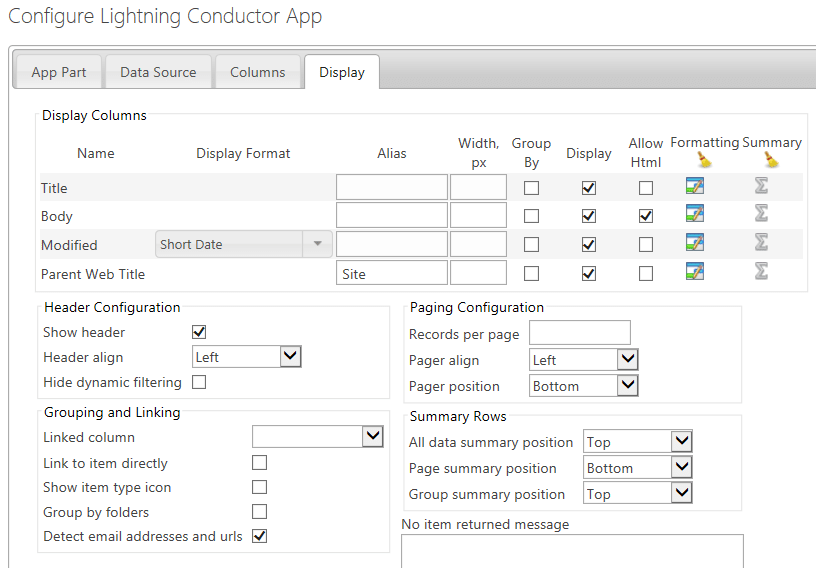Check Link to item directly
This screenshot has width=816, height=568.
point(259,463)
